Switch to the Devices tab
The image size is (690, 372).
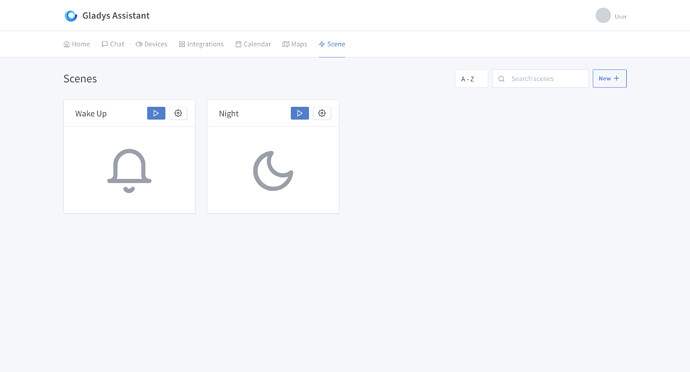coord(151,44)
